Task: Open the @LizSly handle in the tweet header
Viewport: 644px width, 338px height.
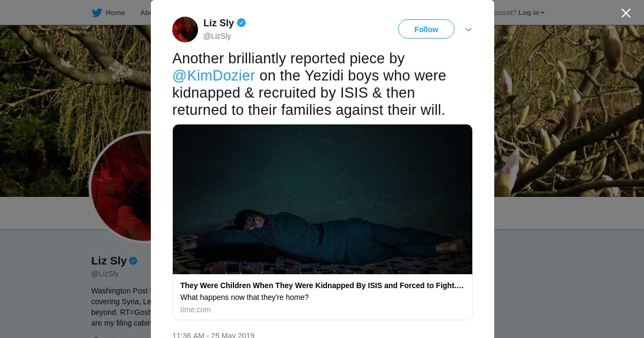Action: 217,36
